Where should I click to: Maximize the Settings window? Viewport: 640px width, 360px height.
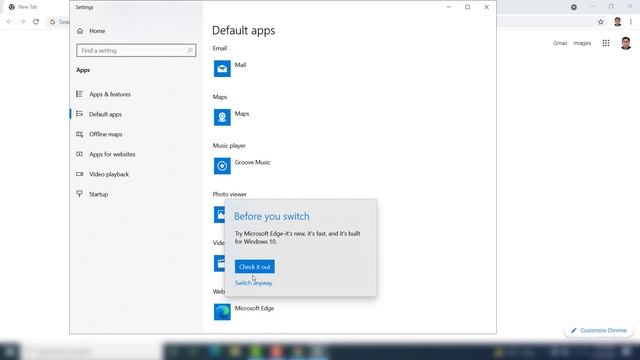point(468,7)
